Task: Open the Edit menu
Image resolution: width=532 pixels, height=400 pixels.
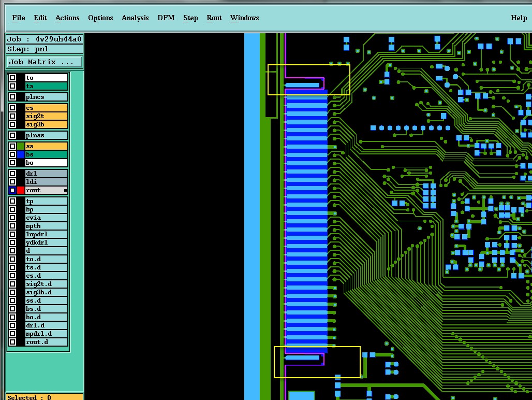Action: [x=40, y=18]
